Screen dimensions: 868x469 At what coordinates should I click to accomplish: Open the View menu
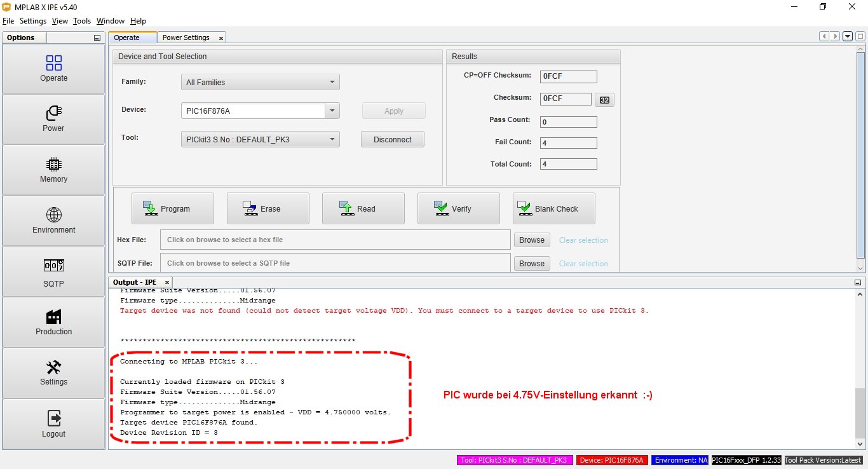60,21
